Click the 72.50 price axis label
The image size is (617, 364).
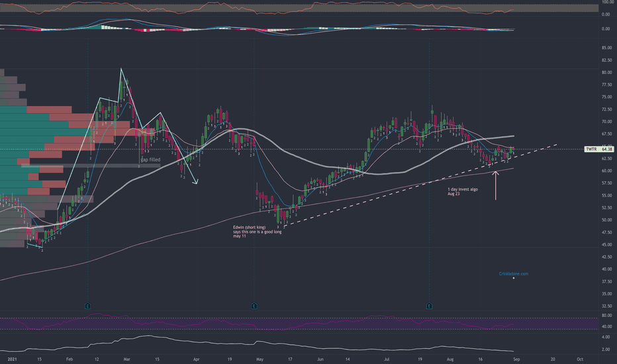606,109
